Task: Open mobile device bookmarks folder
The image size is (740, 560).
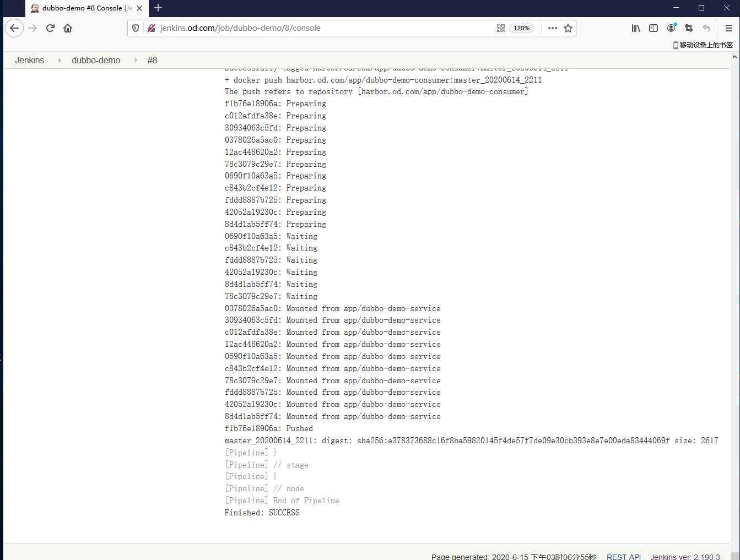Action: 703,45
